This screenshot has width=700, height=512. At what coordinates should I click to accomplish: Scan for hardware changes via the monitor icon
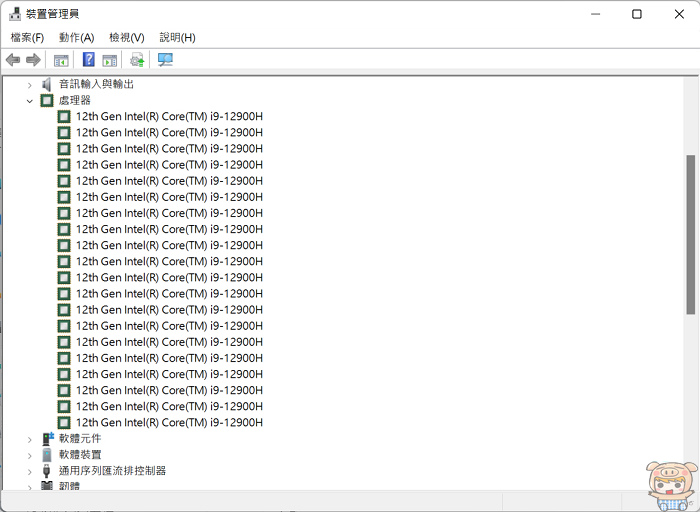pyautogui.click(x=165, y=59)
